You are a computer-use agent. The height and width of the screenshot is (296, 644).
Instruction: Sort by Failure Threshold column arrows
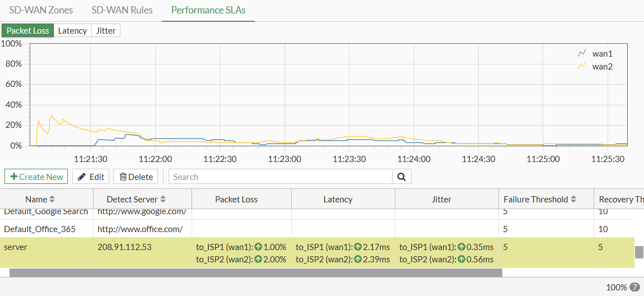click(x=573, y=199)
